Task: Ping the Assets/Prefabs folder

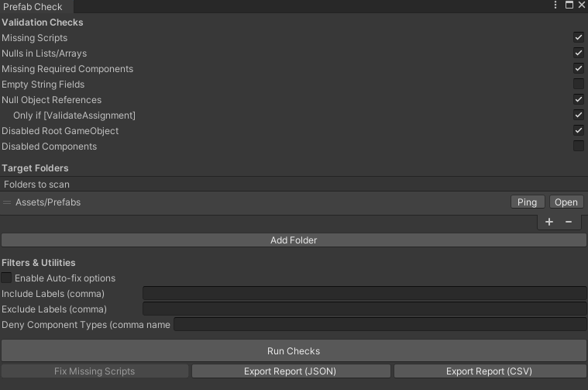Action: tap(528, 202)
